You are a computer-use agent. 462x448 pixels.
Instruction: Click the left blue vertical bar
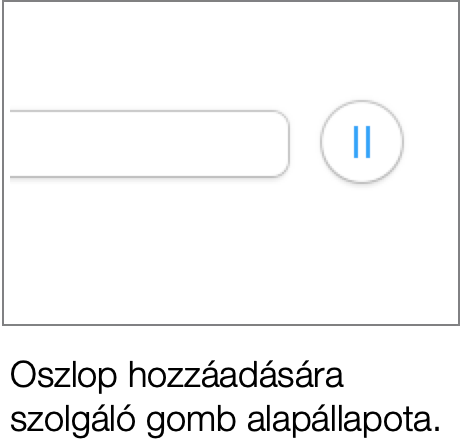click(x=356, y=142)
